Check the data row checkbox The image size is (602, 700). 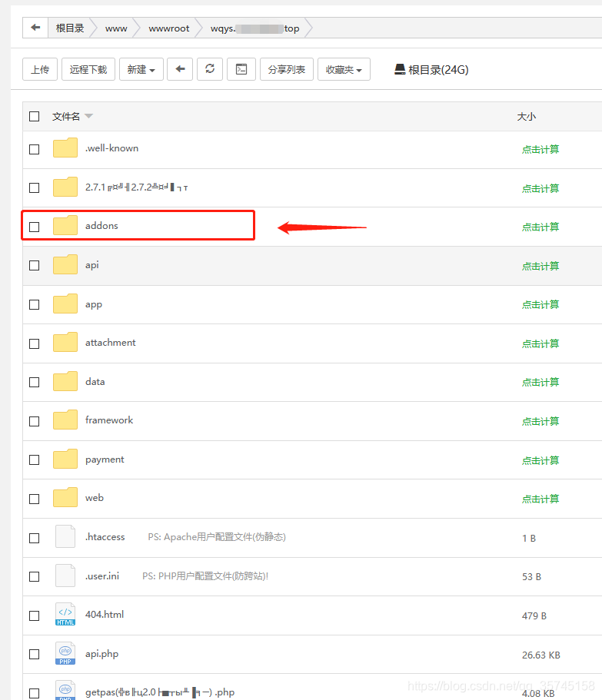click(34, 382)
